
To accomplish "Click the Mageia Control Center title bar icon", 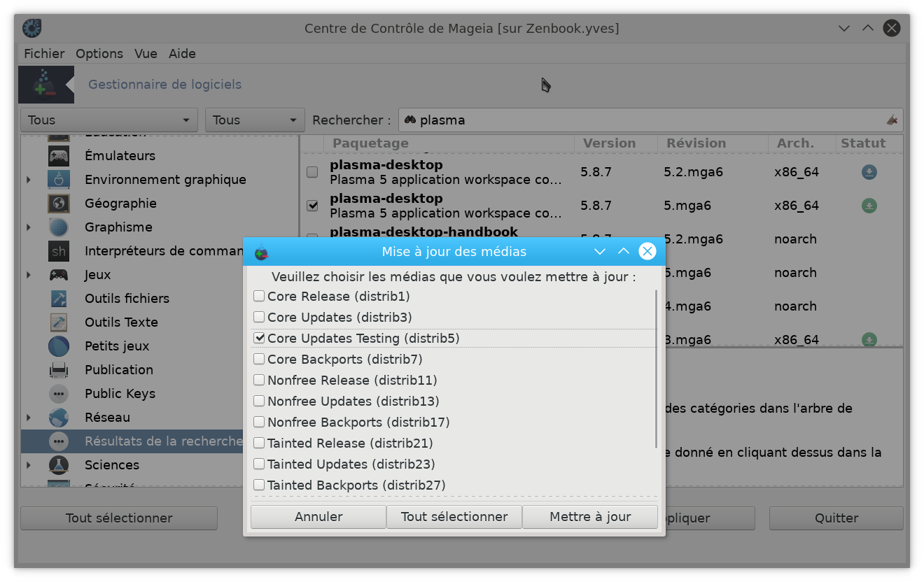I will [32, 28].
